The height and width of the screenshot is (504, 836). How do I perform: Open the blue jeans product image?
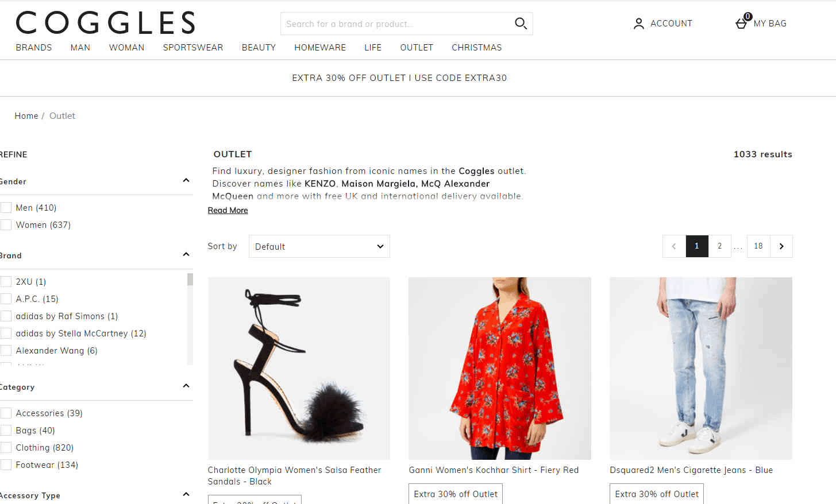[701, 369]
